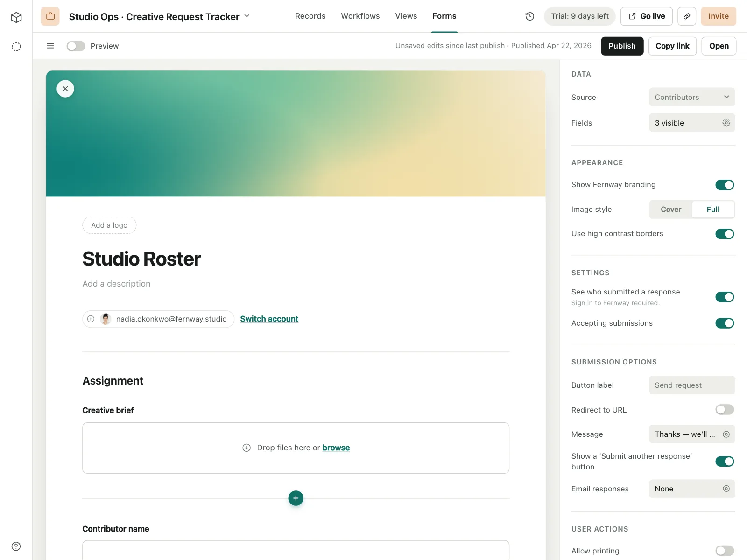Turn off Accepting submissions
Screen dimensions: 747x560
tap(725, 323)
